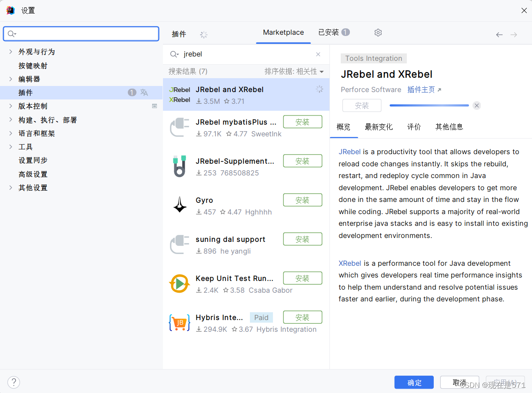Open the 评价 tab
Viewport: 532px width, 393px height.
414,127
